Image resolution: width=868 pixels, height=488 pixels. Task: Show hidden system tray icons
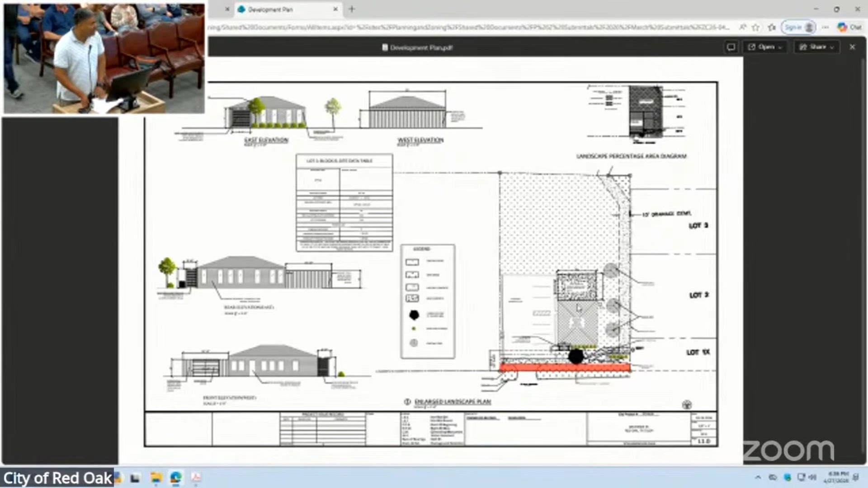(x=758, y=477)
